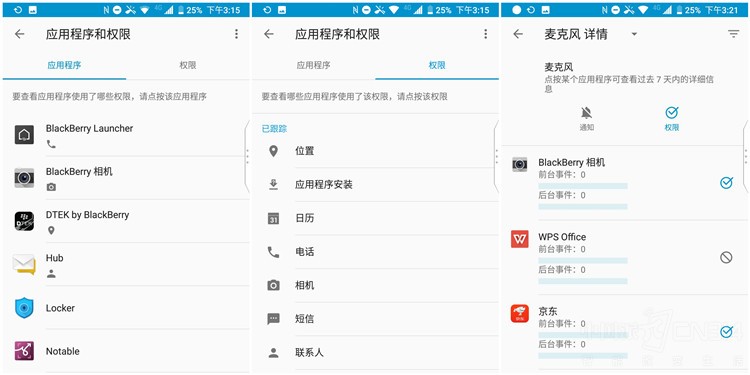
Task: Open Hub envelope icon
Action: tap(24, 265)
